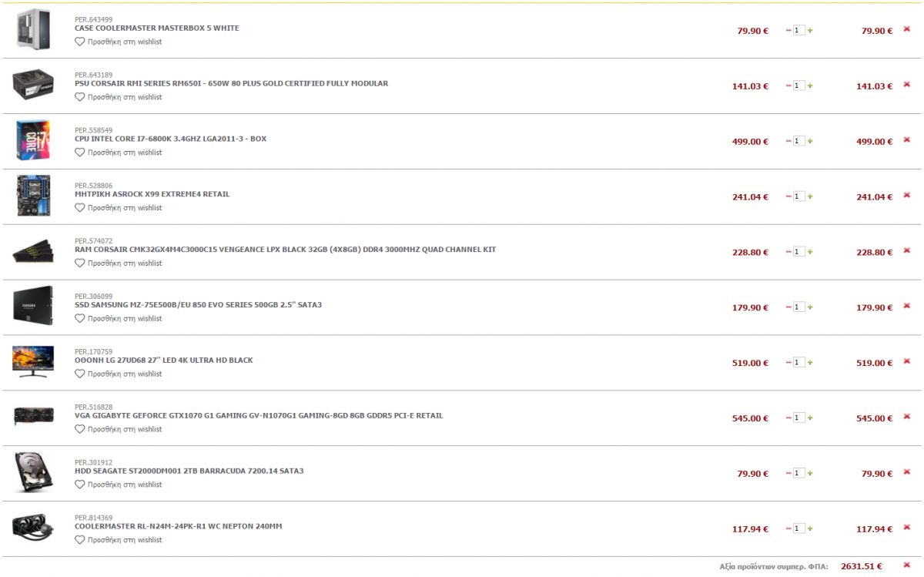Add one more Intel Core i7-6800K
This screenshot has width=924, height=577.
(810, 141)
